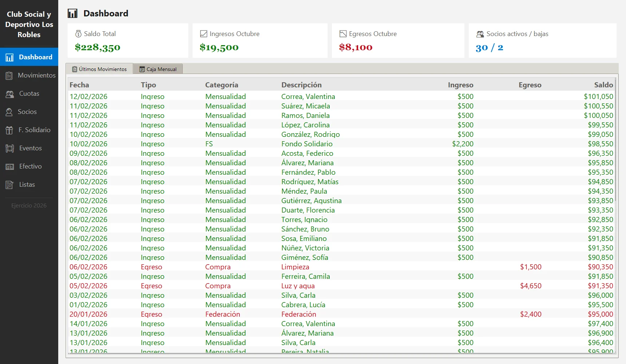Screen dimensions: 626x364
Task: Go to Cuotas in the sidebar
Action: [x=29, y=94]
